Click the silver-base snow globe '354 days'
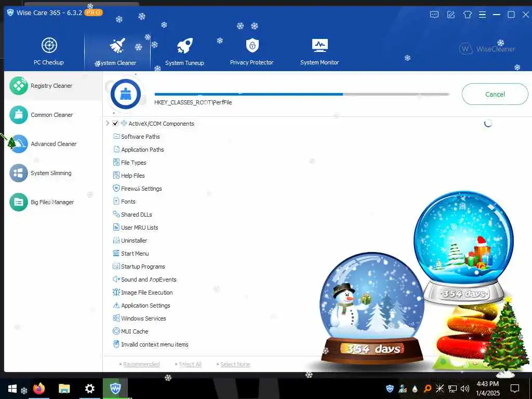532x399 pixels. [x=463, y=248]
